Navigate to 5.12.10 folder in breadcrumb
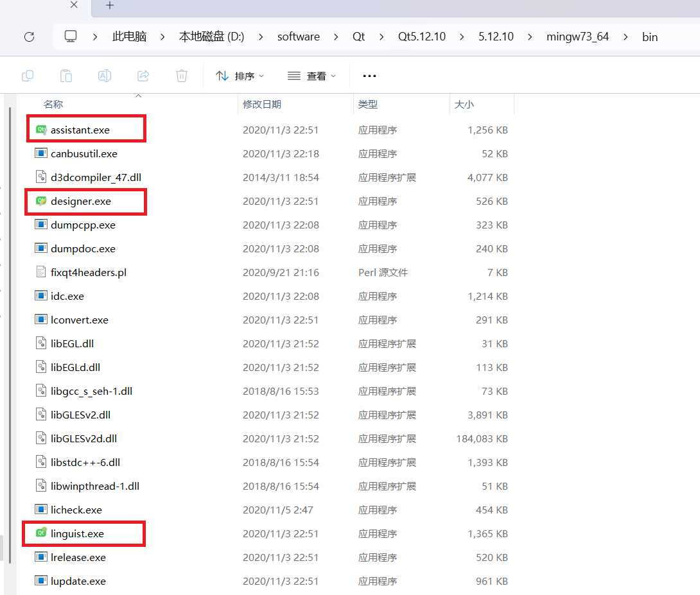Image resolution: width=700 pixels, height=595 pixels. 496,37
